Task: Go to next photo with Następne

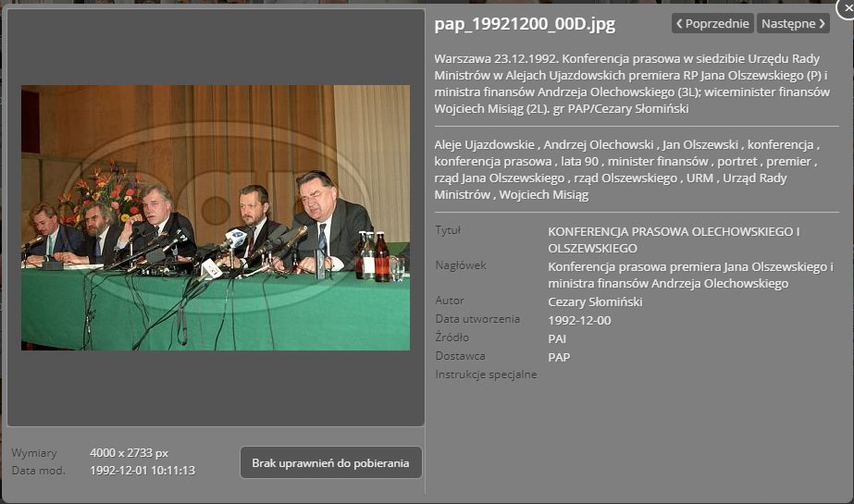Action: pyautogui.click(x=793, y=23)
